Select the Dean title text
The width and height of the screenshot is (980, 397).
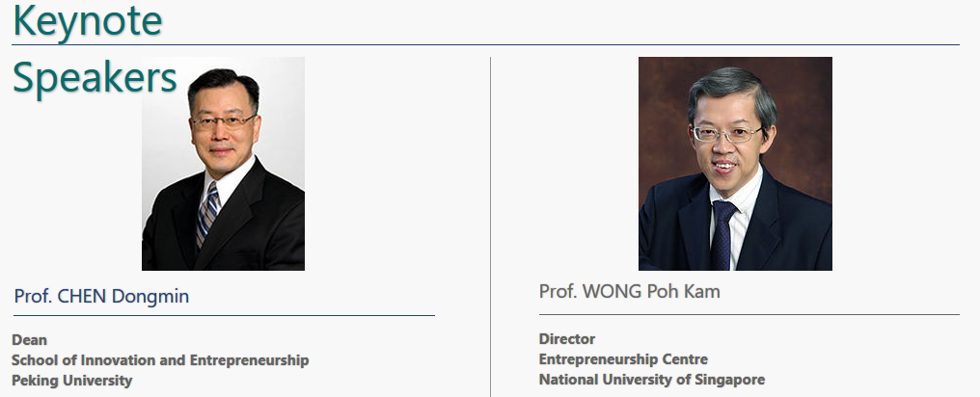(x=29, y=340)
